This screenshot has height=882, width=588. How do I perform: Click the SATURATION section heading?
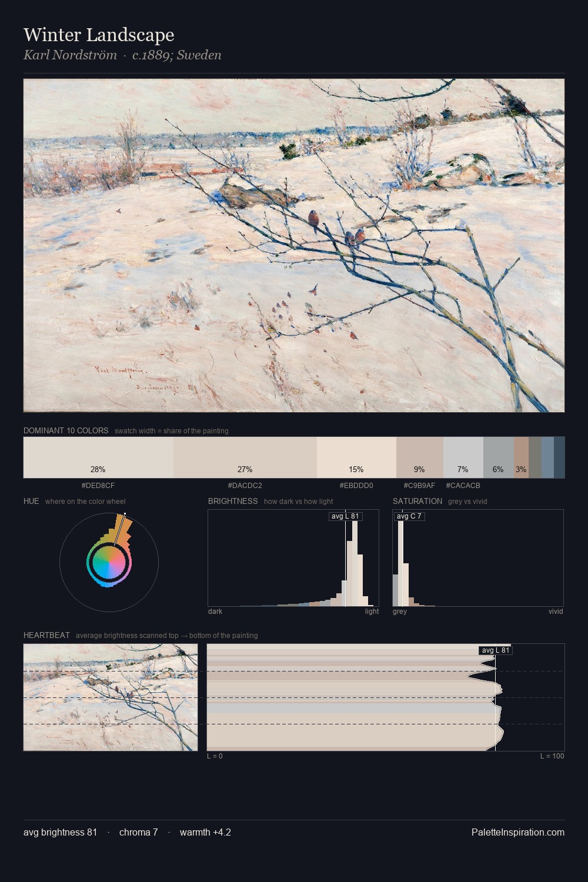417,501
